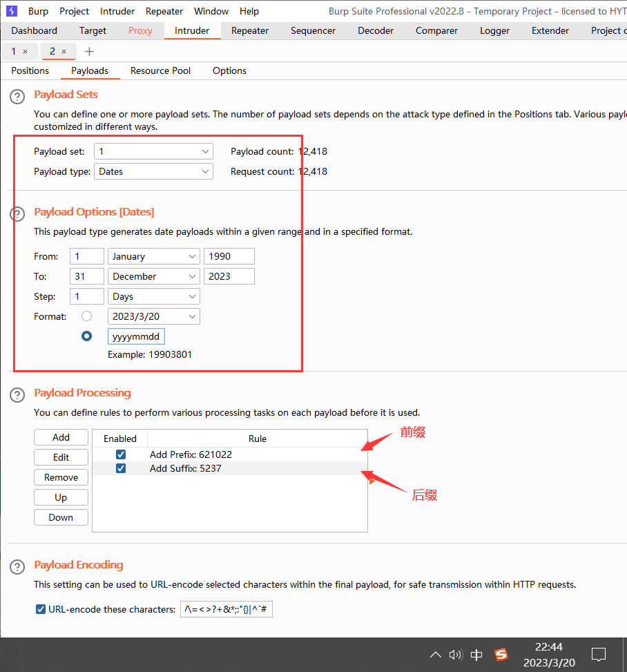Toggle URL-encode these characters checkbox

click(x=41, y=609)
